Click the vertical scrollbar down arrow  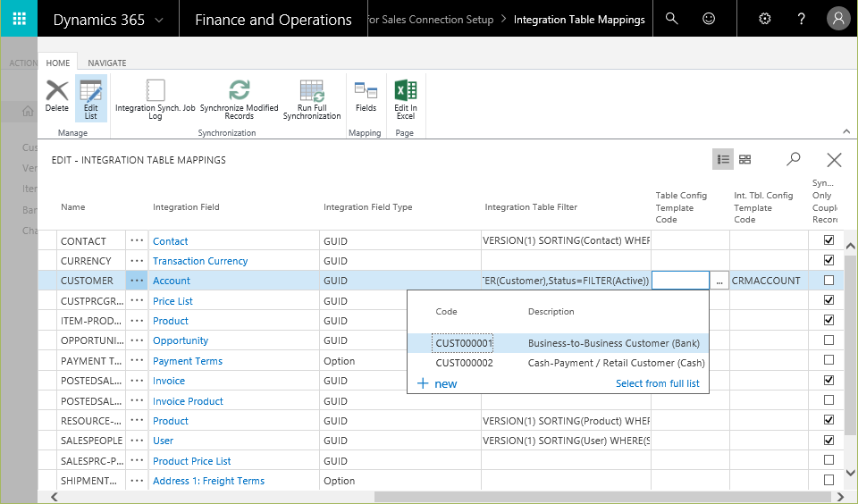[850, 472]
